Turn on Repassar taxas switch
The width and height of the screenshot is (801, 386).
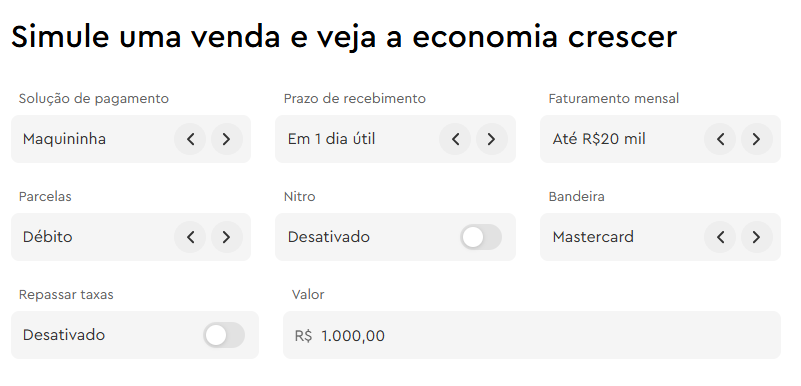pyautogui.click(x=224, y=335)
